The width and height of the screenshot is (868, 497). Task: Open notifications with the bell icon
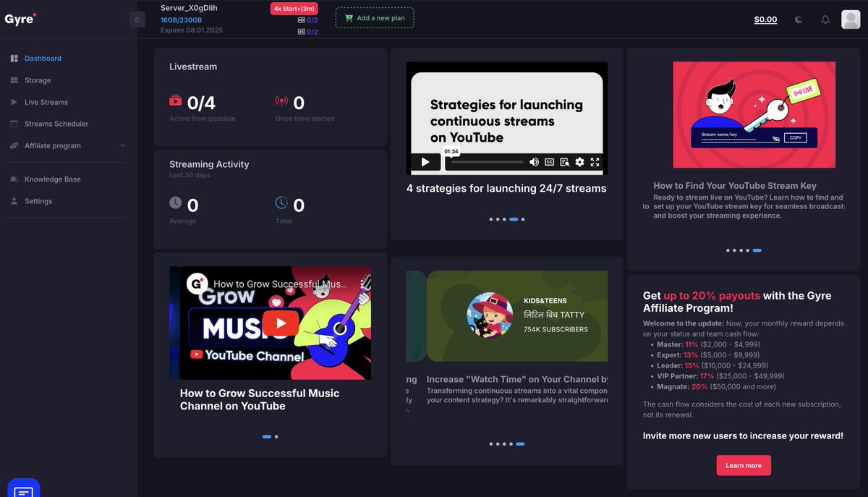[825, 20]
